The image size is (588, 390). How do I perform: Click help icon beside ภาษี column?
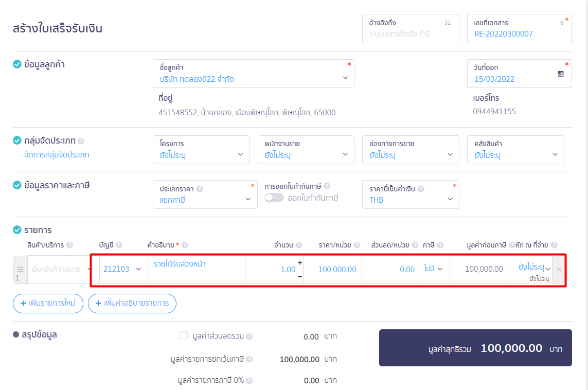pos(440,245)
